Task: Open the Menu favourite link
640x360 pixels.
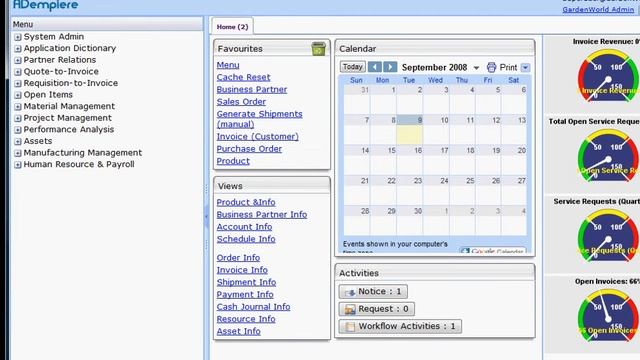Action: click(228, 65)
